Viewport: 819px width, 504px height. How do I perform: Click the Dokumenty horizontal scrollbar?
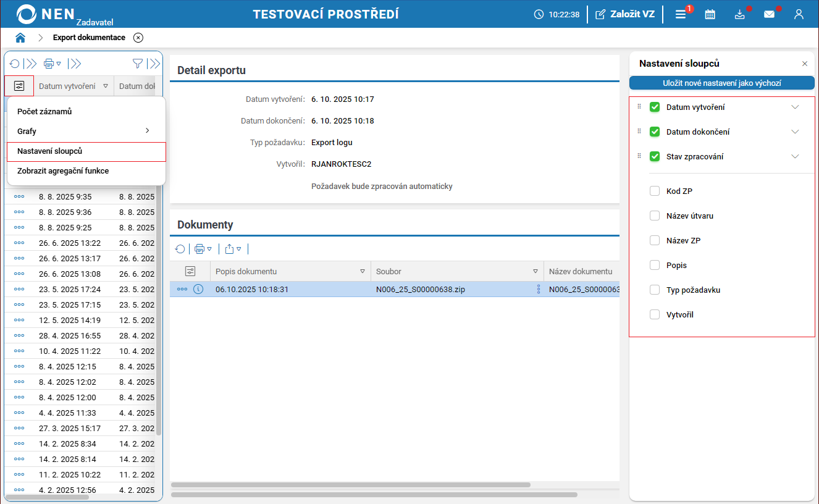click(350, 485)
